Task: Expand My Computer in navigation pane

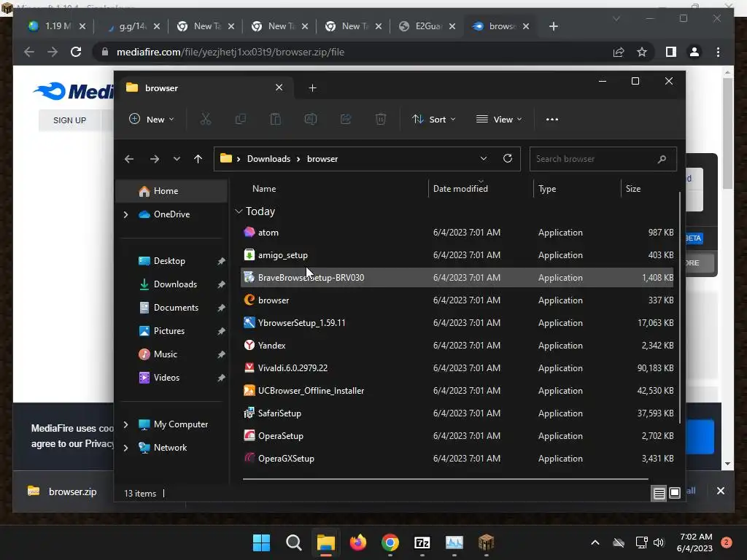Action: pos(125,424)
